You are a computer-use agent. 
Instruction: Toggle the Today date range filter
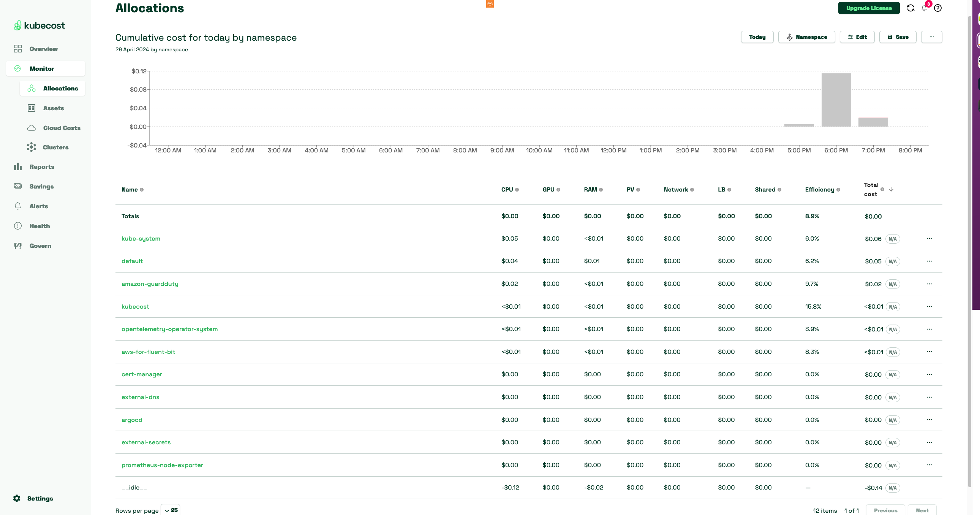pos(757,37)
